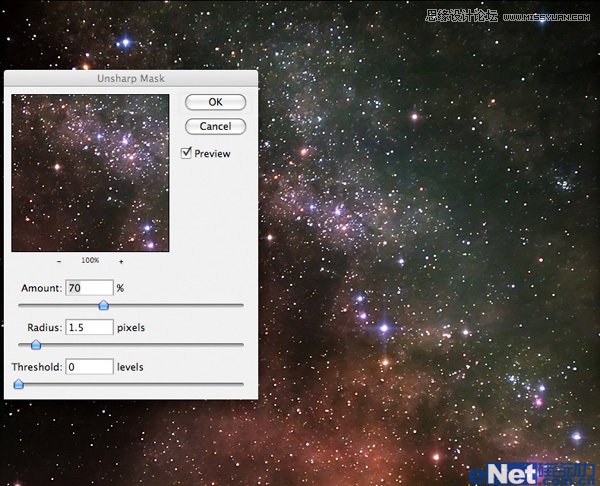Click the Unsharp Mask title bar
Viewport: 600px width, 486px height.
click(x=130, y=78)
